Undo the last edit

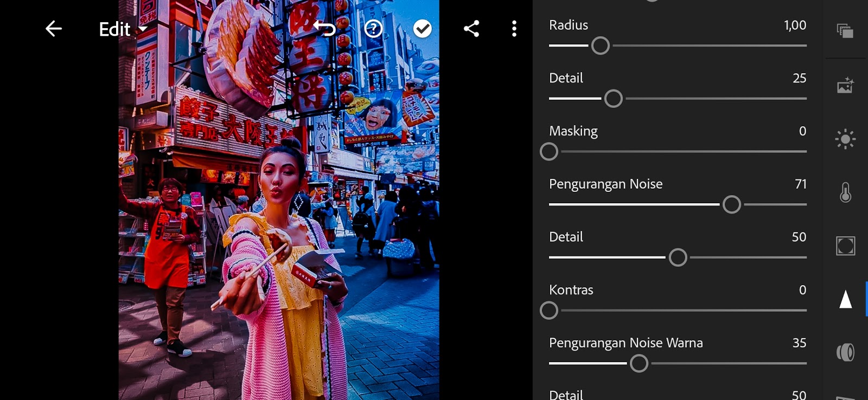pos(324,28)
